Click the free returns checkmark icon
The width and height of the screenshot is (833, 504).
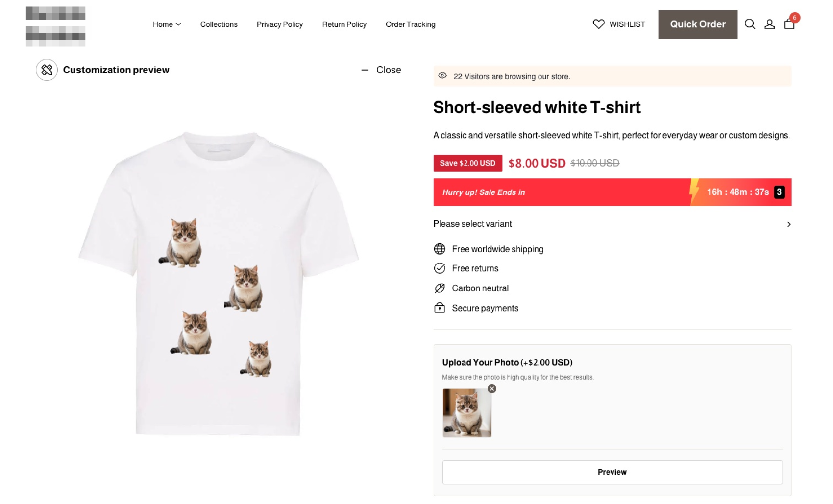tap(440, 268)
